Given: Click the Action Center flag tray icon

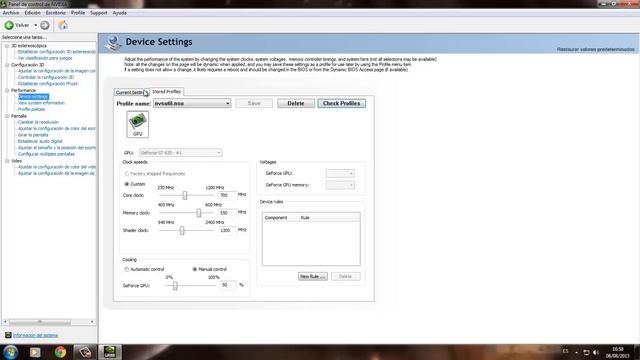Looking at the screenshot, I should tap(586, 352).
